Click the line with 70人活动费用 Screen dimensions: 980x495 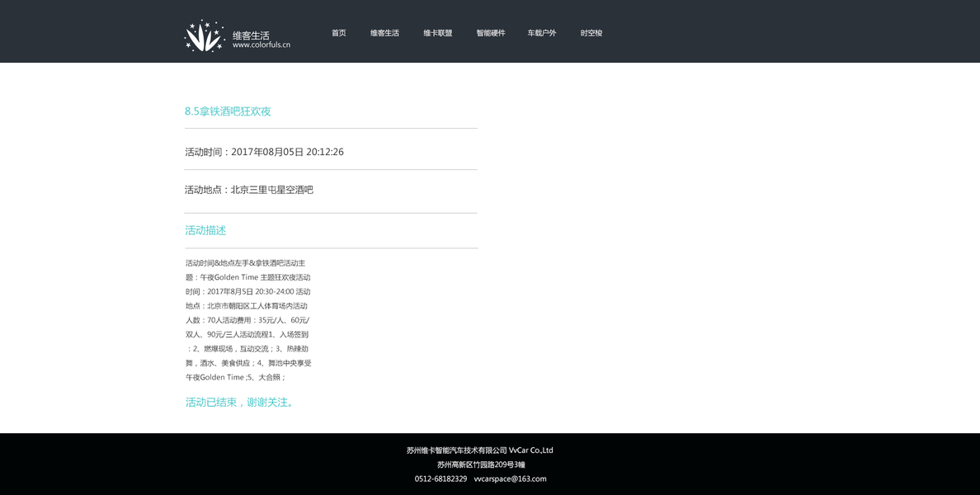click(247, 321)
